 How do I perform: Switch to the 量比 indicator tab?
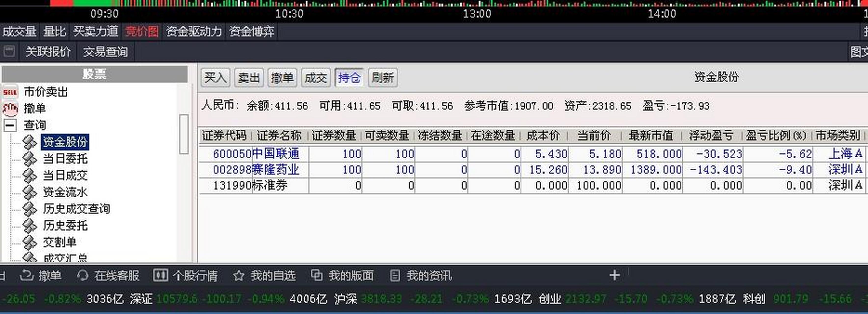coord(54,31)
